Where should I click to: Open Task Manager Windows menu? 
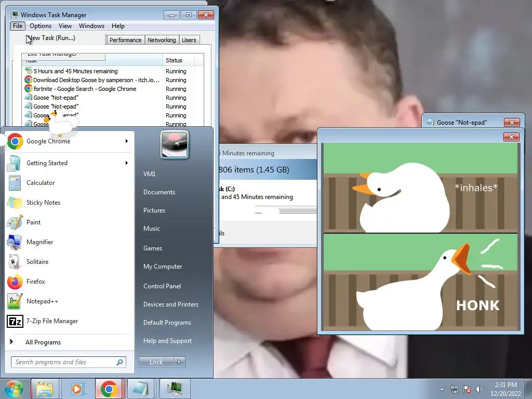click(91, 26)
